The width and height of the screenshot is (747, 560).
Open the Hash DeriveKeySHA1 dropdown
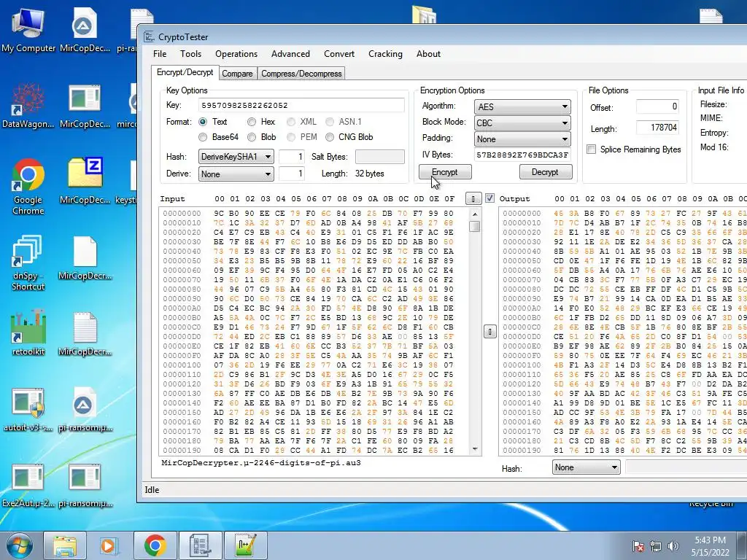pyautogui.click(x=236, y=157)
